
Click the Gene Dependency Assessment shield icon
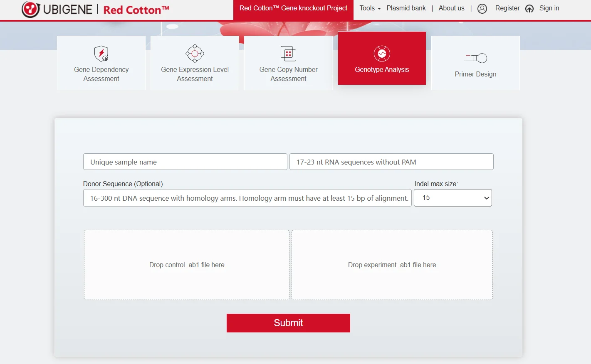coord(101,53)
